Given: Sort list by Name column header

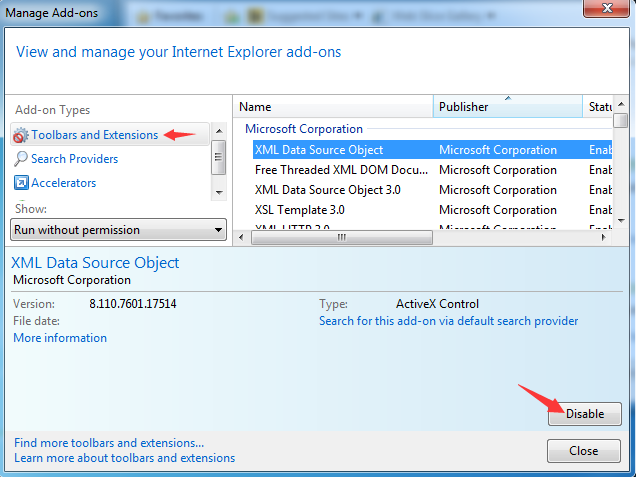Looking at the screenshot, I should pos(333,107).
